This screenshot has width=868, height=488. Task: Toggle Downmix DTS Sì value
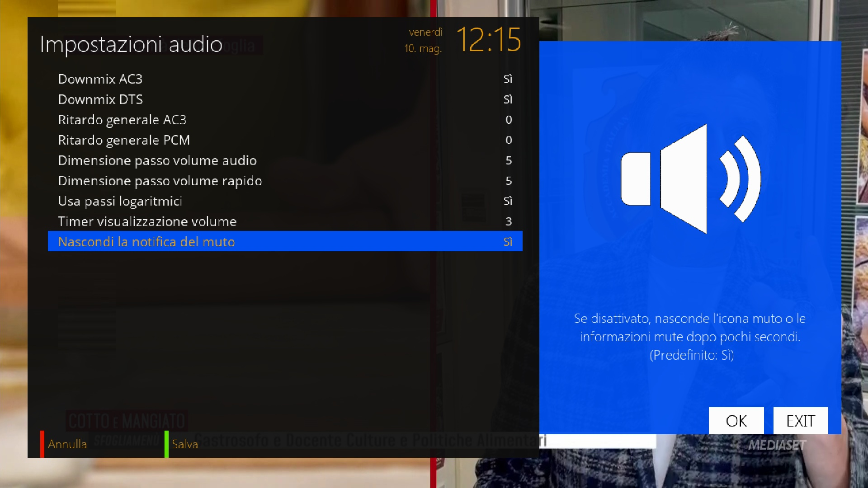[x=508, y=99]
